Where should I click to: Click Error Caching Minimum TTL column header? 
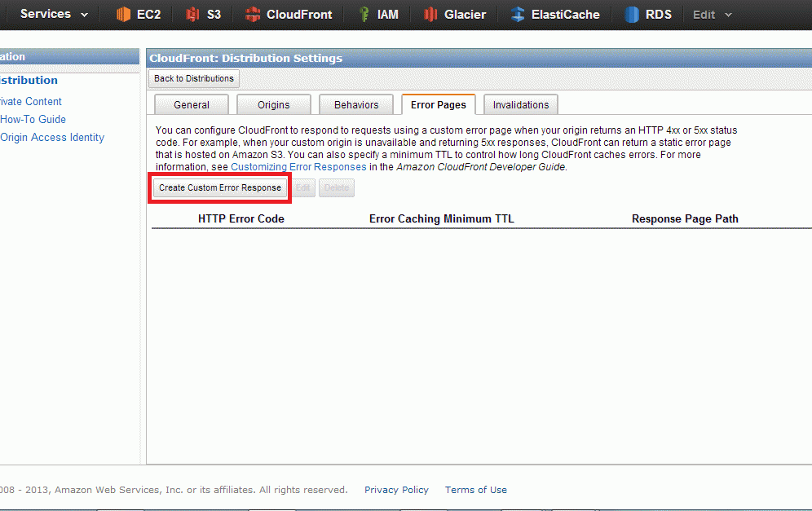(442, 219)
